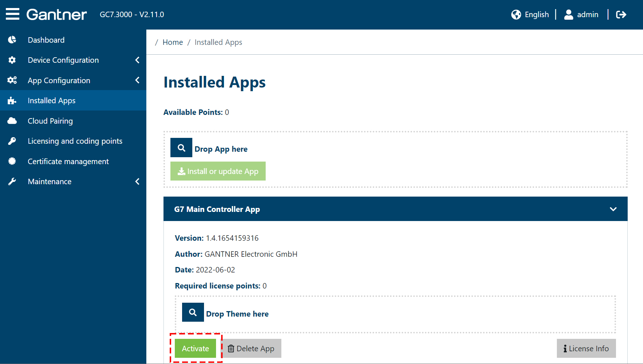Click G7 Main Controller App header title
This screenshot has height=364, width=643.
point(217,209)
